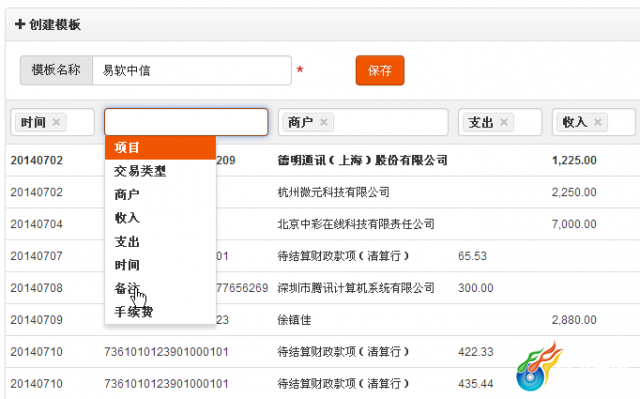
Task: Click the 创建模板 heading text
Action: [x=55, y=24]
